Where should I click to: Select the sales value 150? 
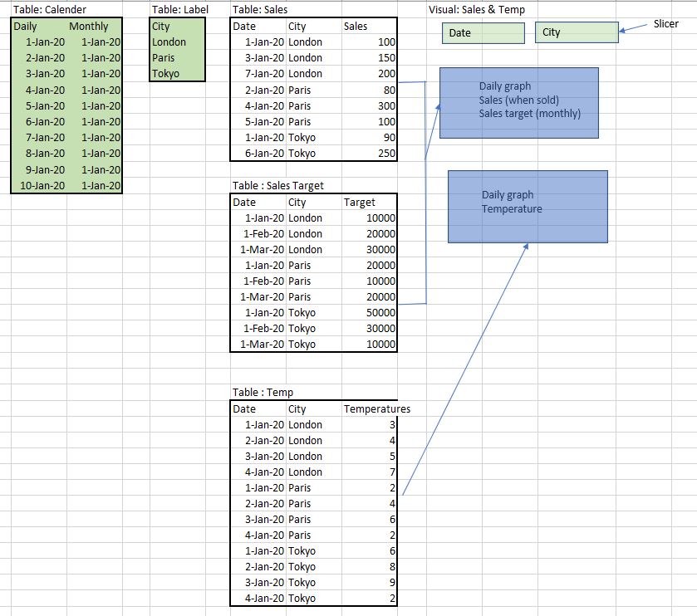point(386,58)
